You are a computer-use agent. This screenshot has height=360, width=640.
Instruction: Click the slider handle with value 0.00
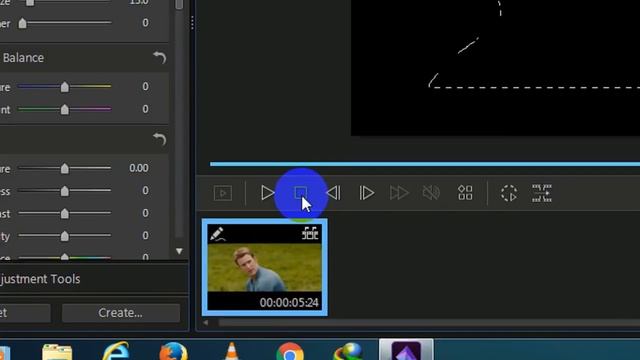pos(64,169)
